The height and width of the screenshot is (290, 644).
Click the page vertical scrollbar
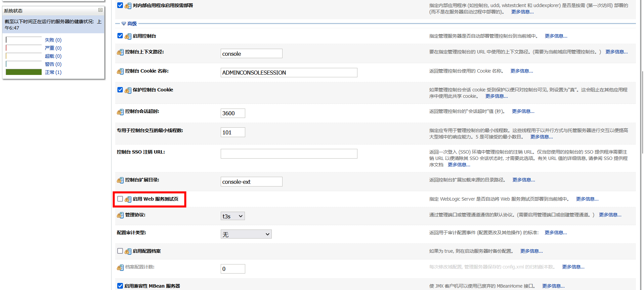(x=642, y=113)
